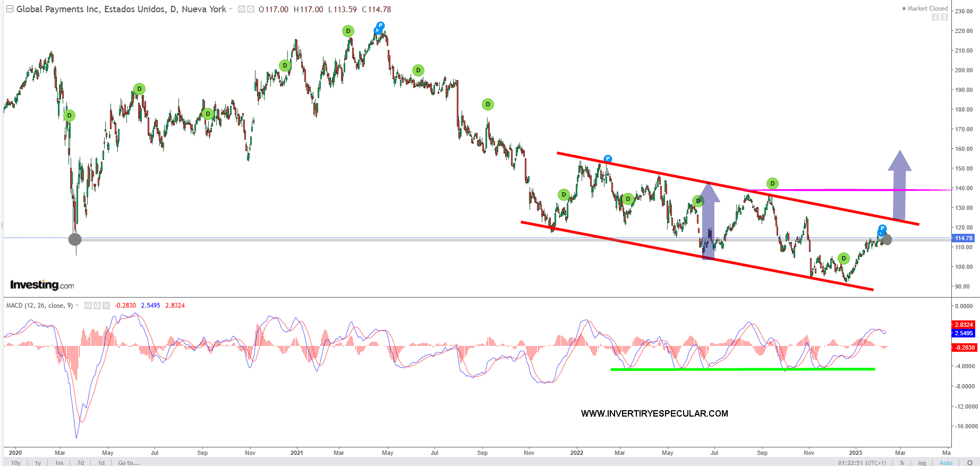Screen dimensions: 980x466
Task: Open the Global Payments symbol dropdown arrow
Action: [231, 10]
